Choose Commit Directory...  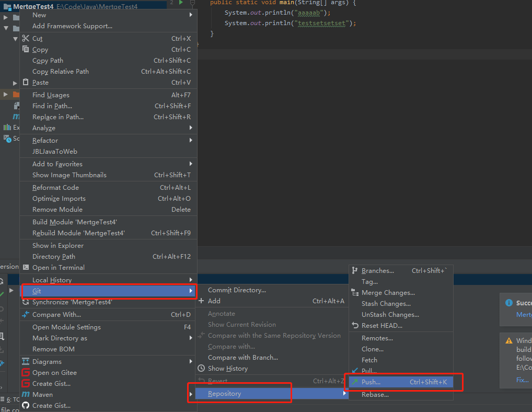pyautogui.click(x=272, y=290)
